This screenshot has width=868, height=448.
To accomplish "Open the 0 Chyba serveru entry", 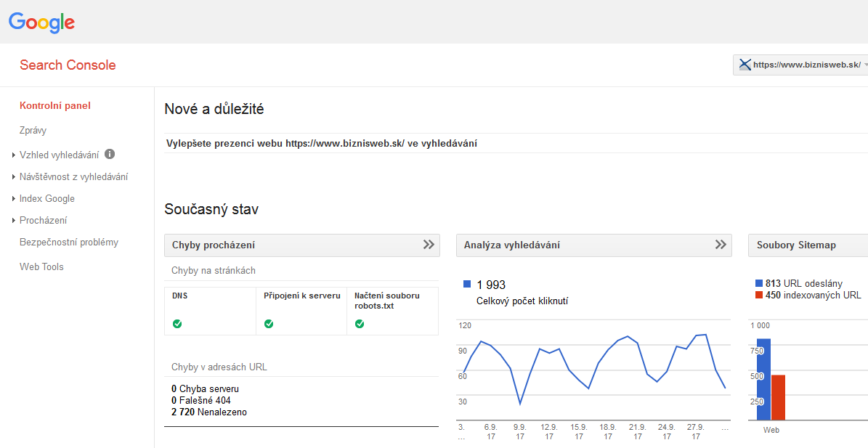I will tap(206, 388).
